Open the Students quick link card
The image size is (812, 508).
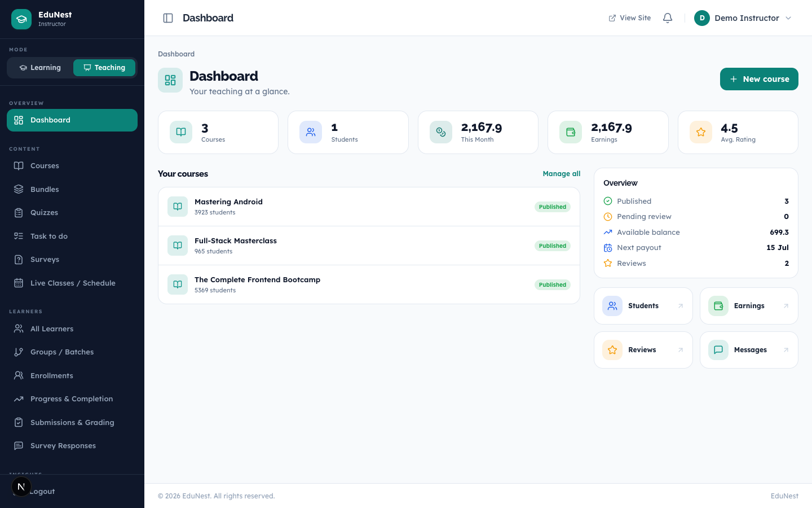[643, 306]
